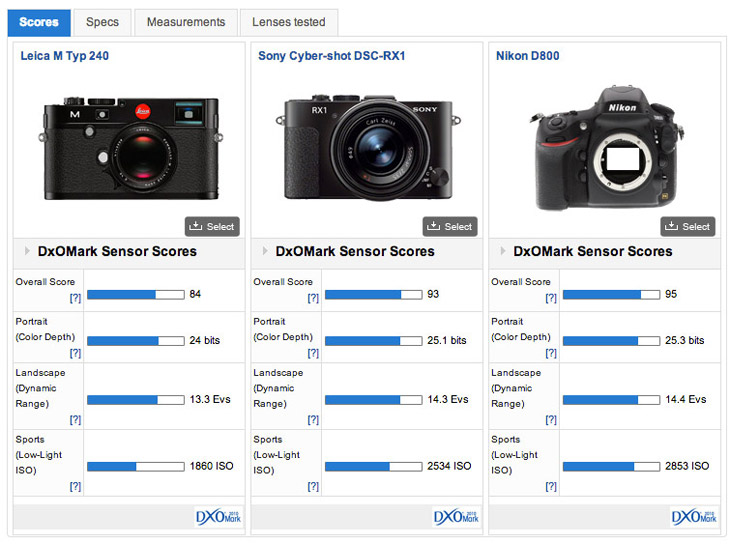Screen dimensions: 730x544
Task: Open Nikon Portrait Color Depth [?] help
Action: click(551, 354)
